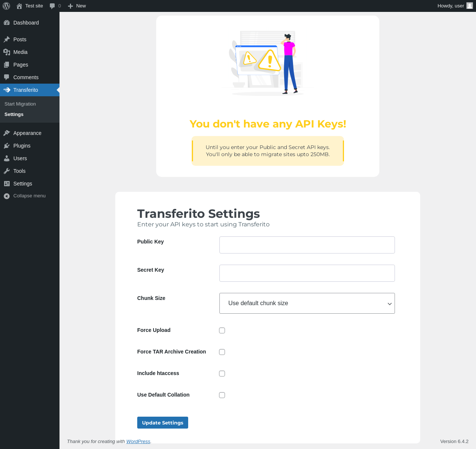This screenshot has width=476, height=449.
Task: Enable the Force Upload checkbox
Action: [222, 330]
